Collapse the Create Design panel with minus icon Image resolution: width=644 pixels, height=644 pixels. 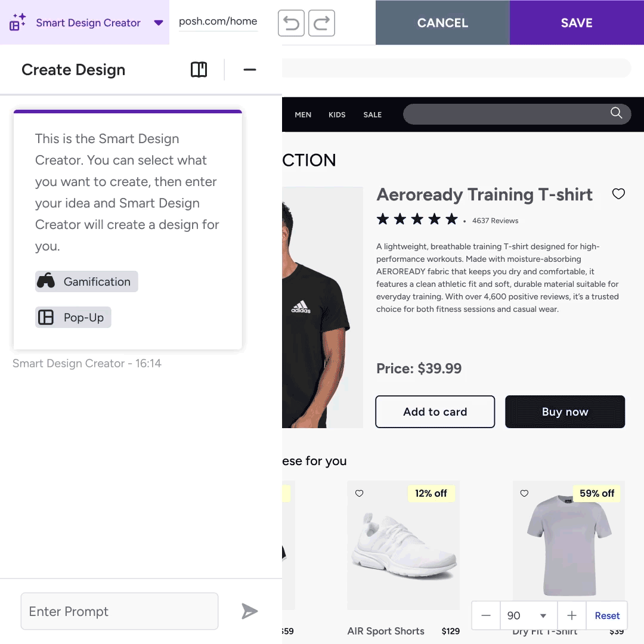[250, 70]
